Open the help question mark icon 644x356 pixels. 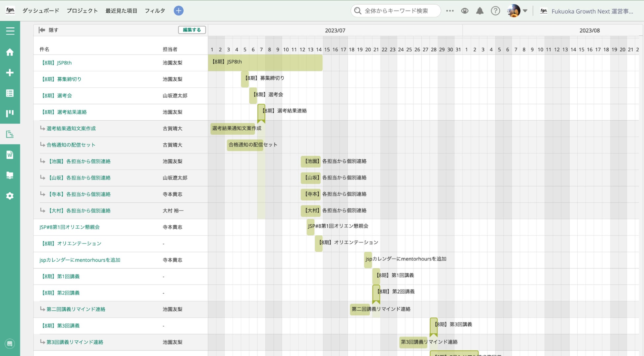[x=495, y=11]
